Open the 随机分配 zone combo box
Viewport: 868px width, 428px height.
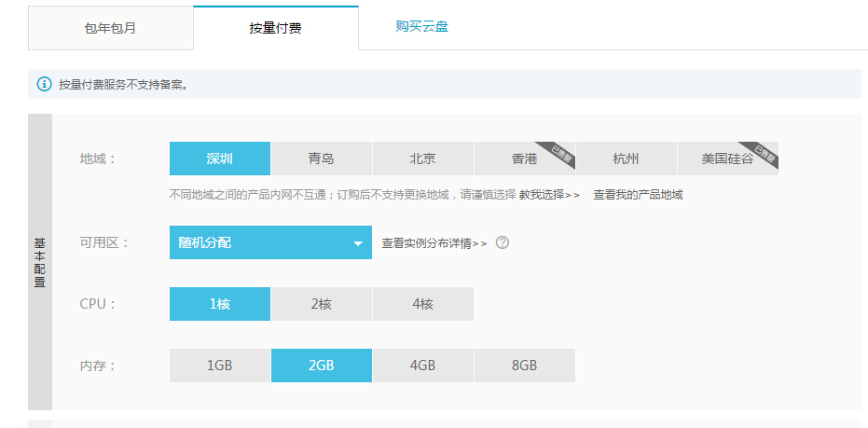(x=261, y=243)
